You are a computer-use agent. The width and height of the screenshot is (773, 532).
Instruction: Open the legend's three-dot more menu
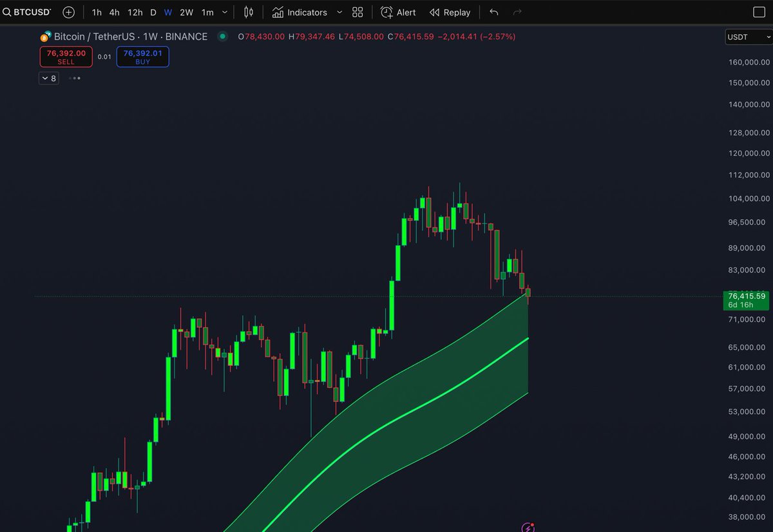(75, 79)
